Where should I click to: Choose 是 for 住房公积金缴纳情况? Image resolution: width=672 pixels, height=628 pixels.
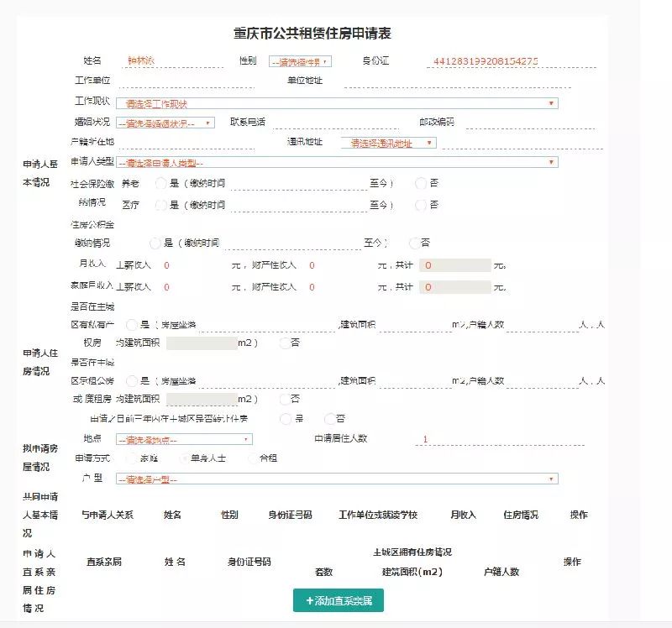[155, 243]
